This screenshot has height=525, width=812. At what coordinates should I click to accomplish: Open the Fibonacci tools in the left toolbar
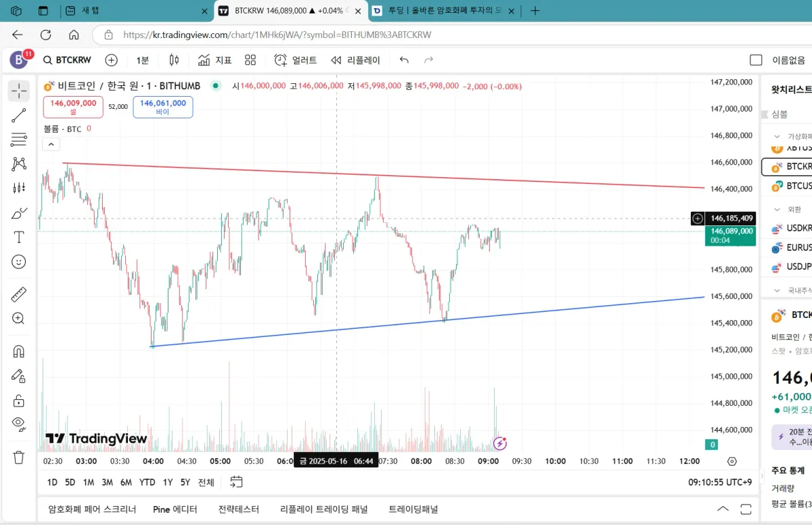pos(18,139)
